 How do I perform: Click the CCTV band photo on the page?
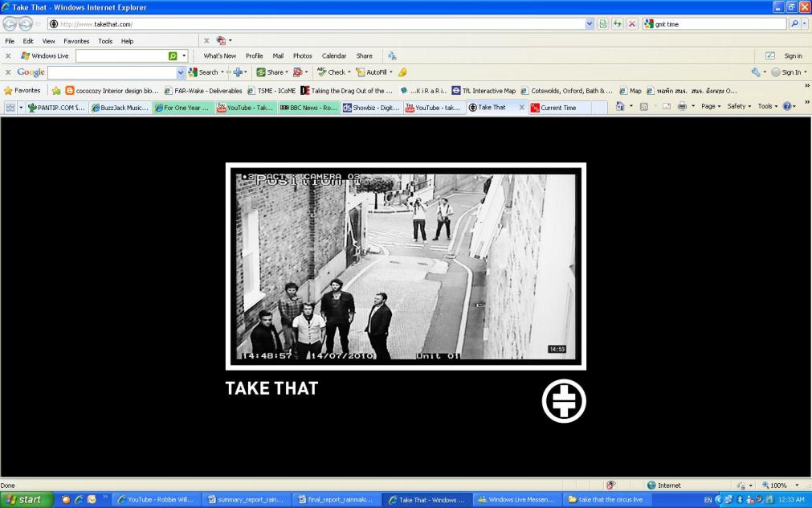click(x=406, y=266)
